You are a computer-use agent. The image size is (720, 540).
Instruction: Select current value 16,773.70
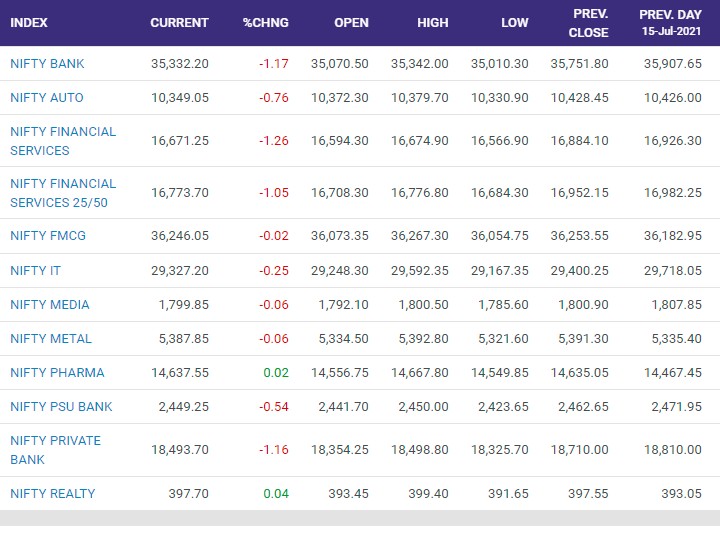[x=180, y=192]
